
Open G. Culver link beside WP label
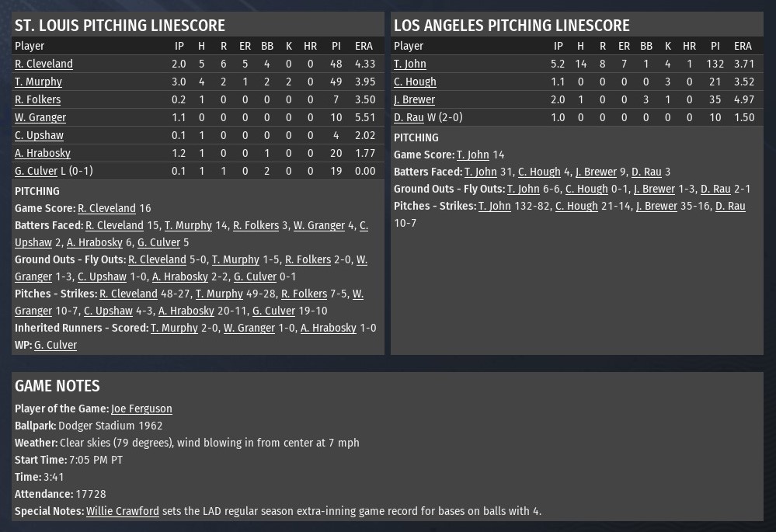click(x=55, y=345)
